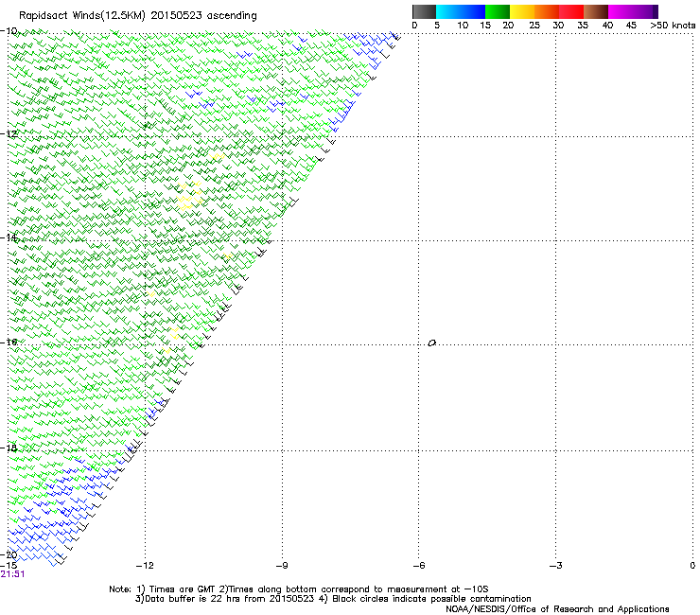
Task: Click the yellow 20-25 knots color swatch
Action: 522,11
